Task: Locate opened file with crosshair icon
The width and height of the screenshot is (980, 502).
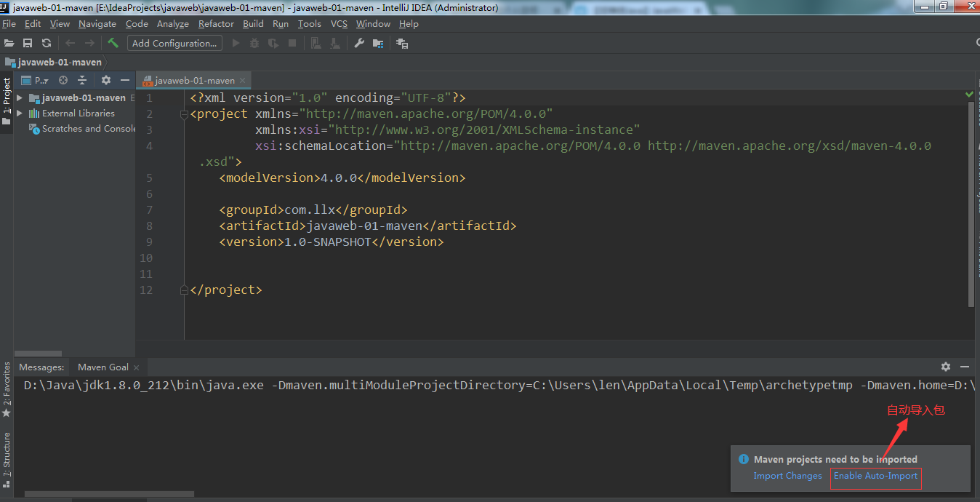Action: (x=63, y=80)
